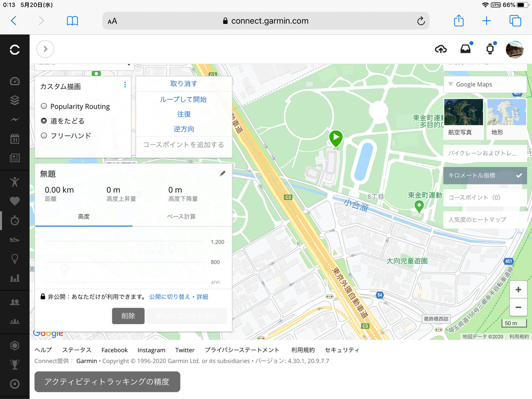Click 逆方向 reverse option
532x399 pixels.
click(184, 129)
